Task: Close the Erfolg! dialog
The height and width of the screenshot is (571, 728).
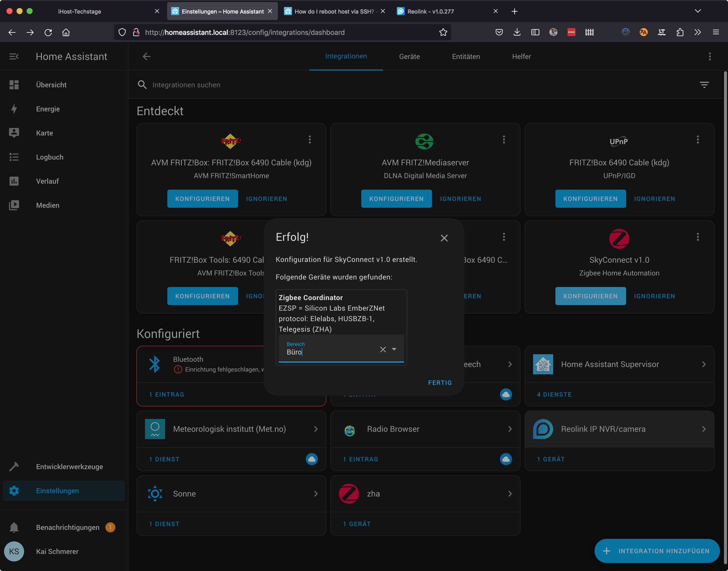Action: pyautogui.click(x=444, y=238)
